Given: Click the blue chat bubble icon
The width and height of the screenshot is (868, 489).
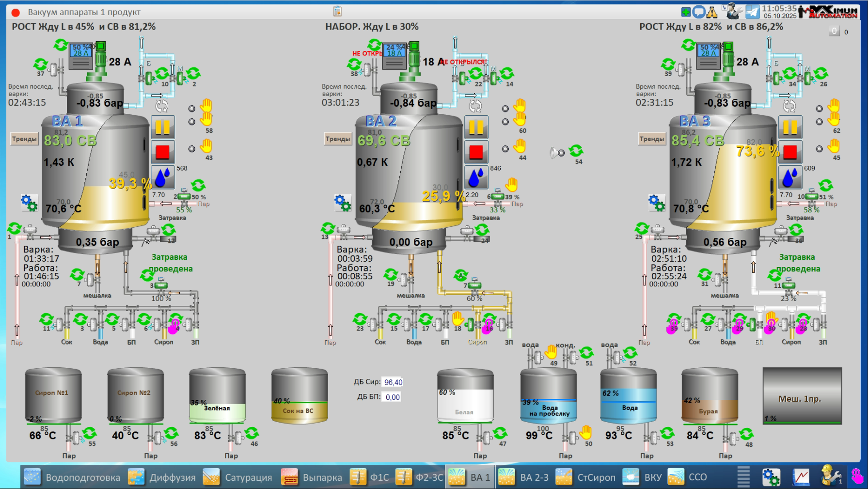Looking at the screenshot, I should (x=698, y=12).
